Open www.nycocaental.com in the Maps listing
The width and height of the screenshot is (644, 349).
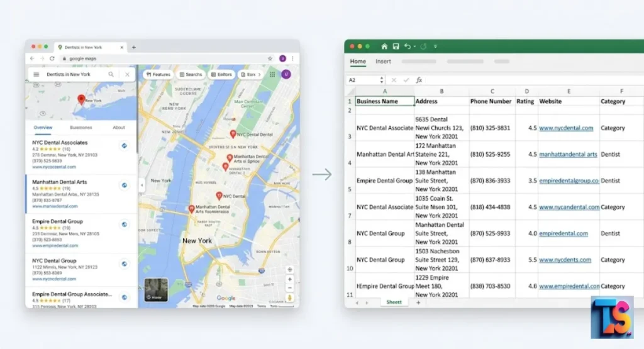point(54,167)
